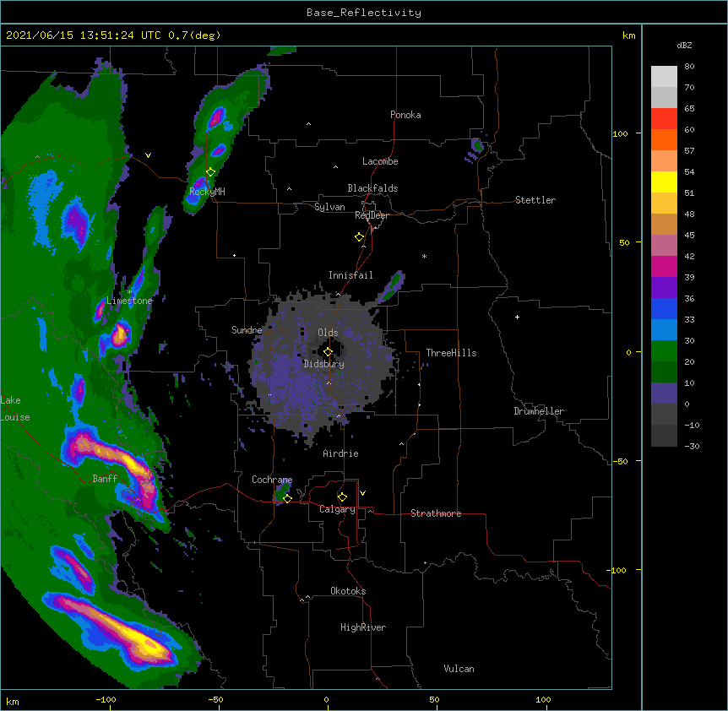The image size is (728, 711).
Task: Click the Olds city label
Action: tap(328, 333)
